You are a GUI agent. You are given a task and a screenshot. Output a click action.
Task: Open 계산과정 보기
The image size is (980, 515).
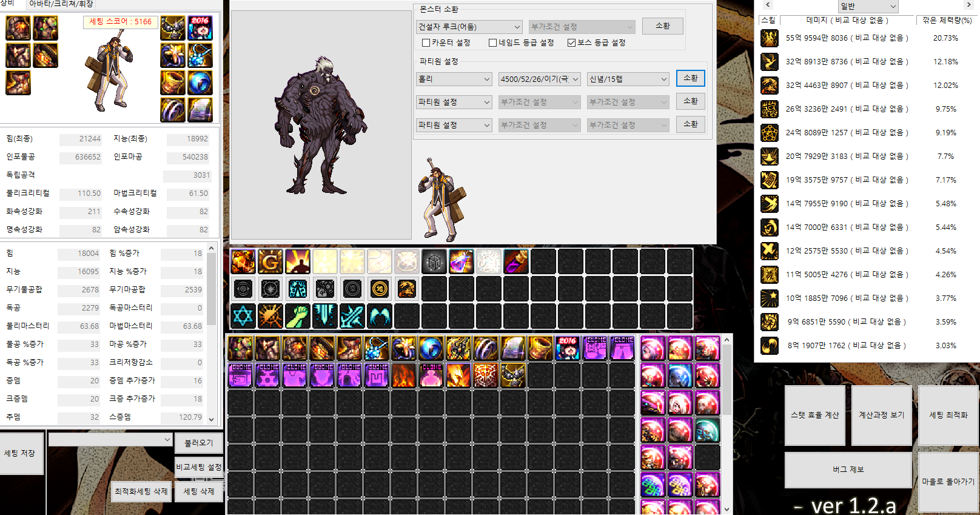[881, 415]
